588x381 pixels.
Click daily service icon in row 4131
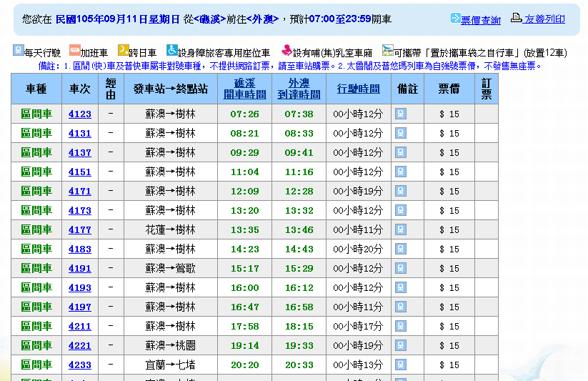pyautogui.click(x=401, y=133)
